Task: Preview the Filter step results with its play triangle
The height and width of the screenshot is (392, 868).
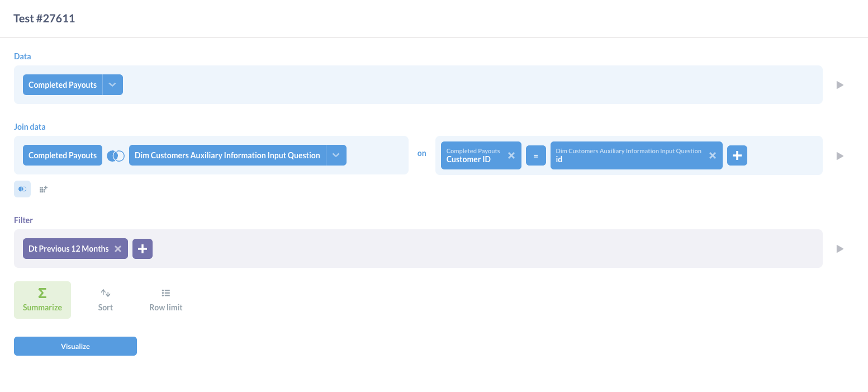Action: (x=839, y=248)
